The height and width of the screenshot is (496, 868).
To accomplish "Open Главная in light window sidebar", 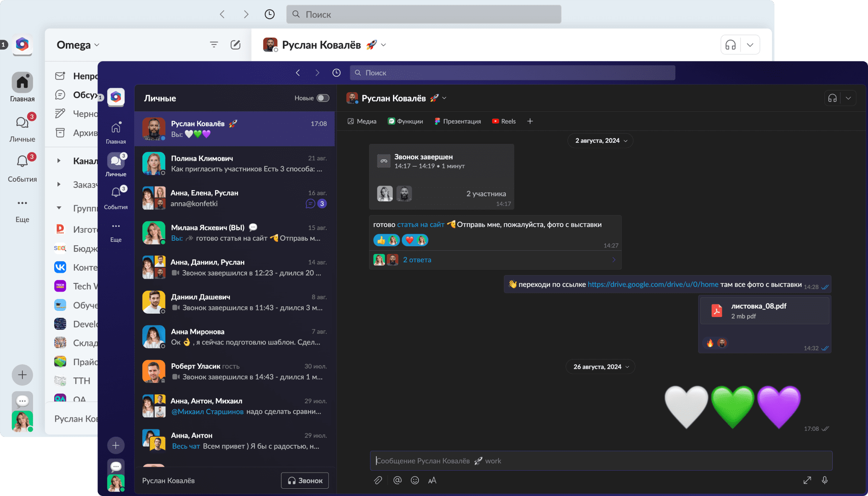I will [x=22, y=87].
